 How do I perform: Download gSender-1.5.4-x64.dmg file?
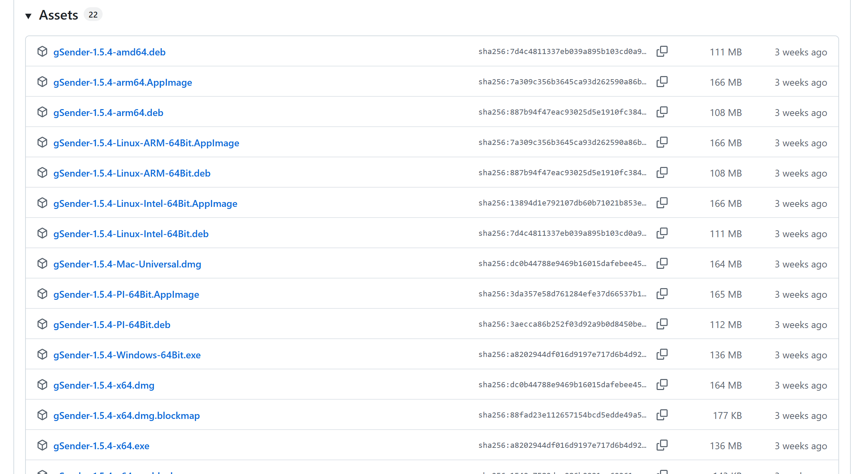[x=104, y=385]
